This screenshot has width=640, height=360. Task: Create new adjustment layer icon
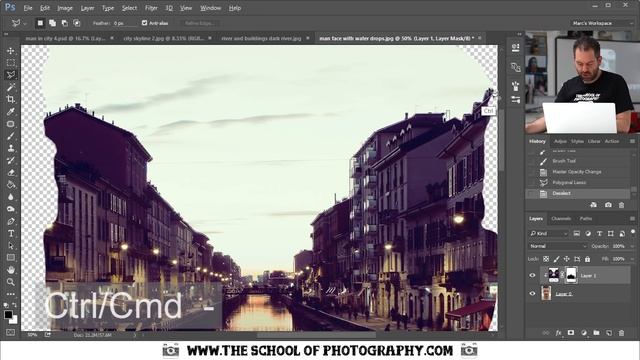584,333
